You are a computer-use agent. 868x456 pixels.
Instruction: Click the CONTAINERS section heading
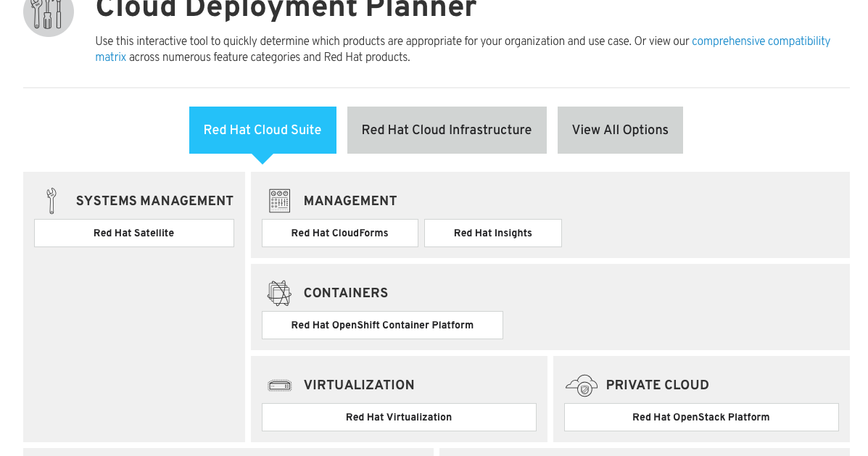tap(346, 293)
